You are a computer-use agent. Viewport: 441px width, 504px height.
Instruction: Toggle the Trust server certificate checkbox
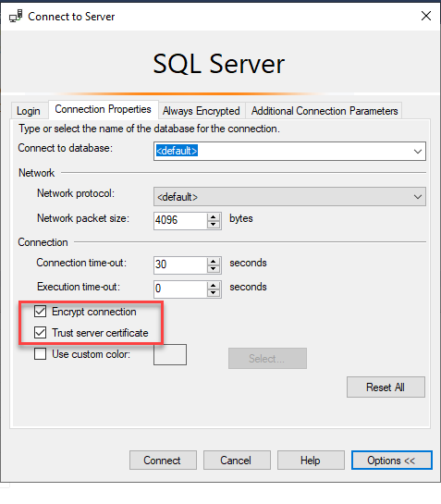40,333
